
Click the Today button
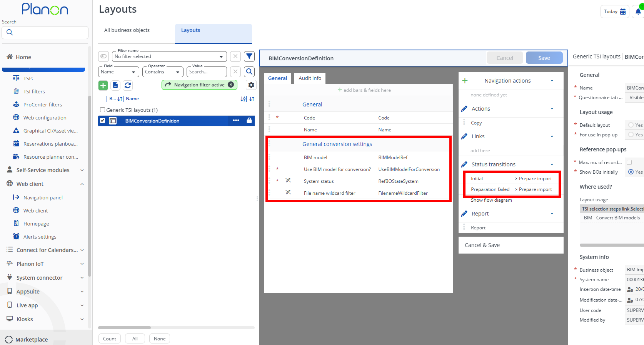pyautogui.click(x=615, y=12)
